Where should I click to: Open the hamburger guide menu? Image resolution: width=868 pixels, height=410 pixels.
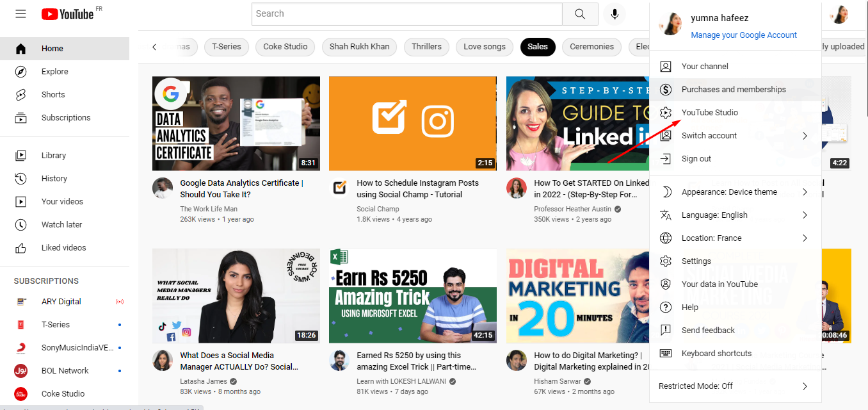(x=20, y=13)
